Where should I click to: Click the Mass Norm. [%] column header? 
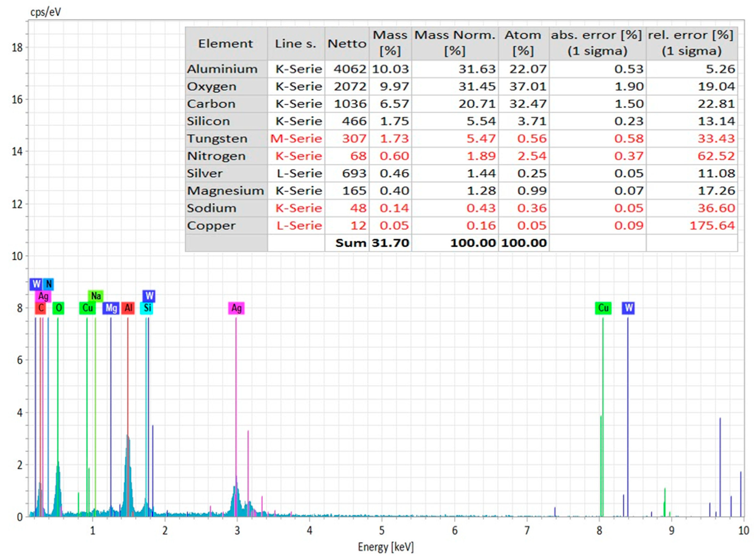coord(455,43)
